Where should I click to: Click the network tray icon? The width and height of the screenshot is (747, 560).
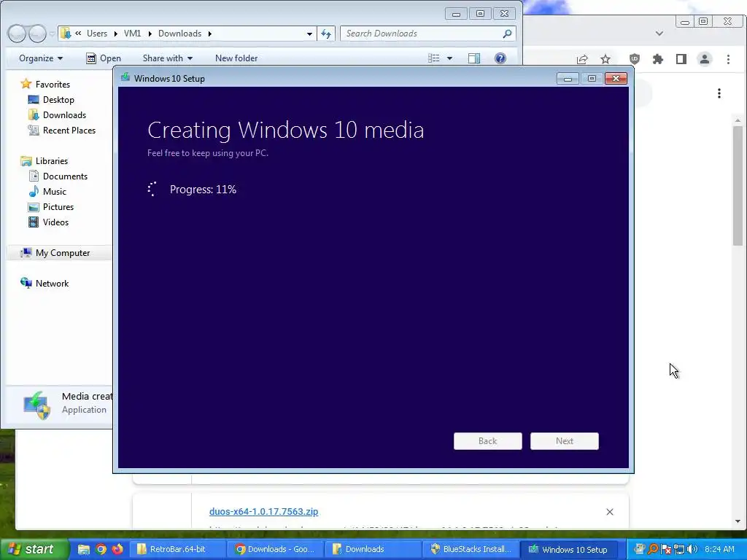(x=679, y=549)
